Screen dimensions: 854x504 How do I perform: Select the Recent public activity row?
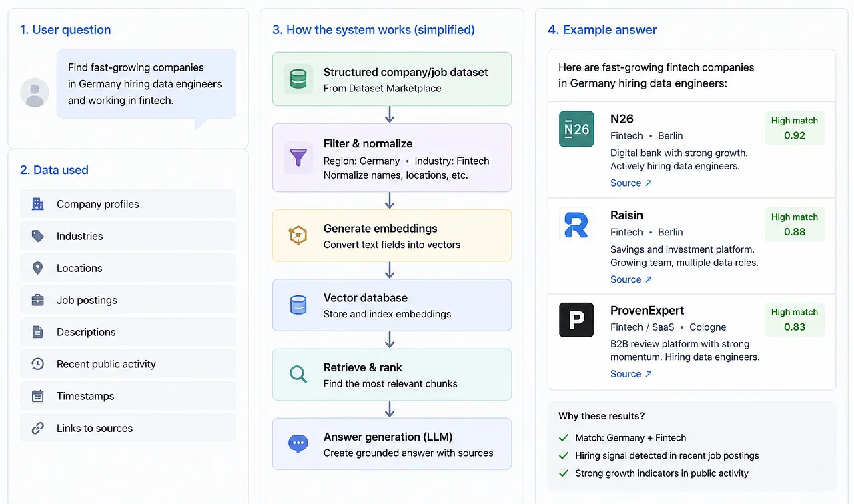pos(128,364)
